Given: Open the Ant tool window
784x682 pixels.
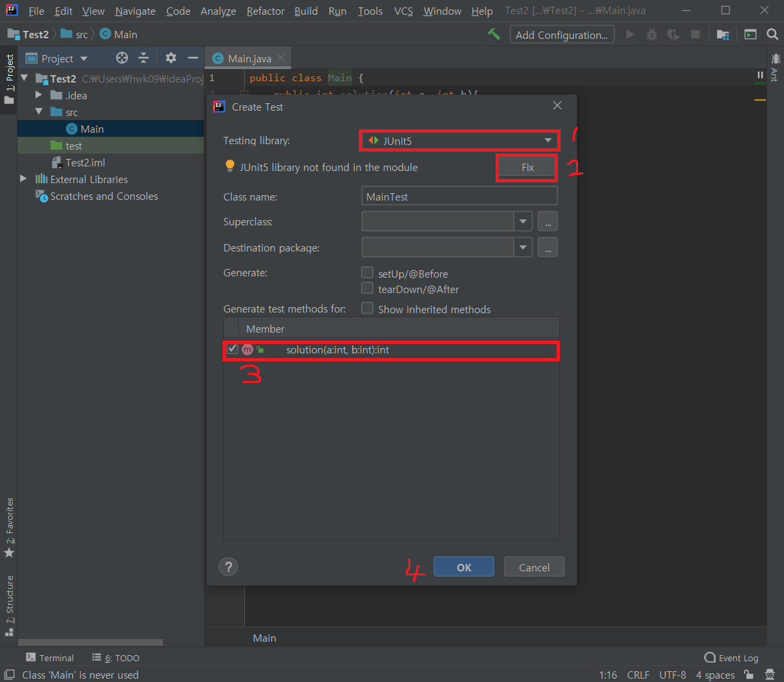Looking at the screenshot, I should (x=775, y=68).
